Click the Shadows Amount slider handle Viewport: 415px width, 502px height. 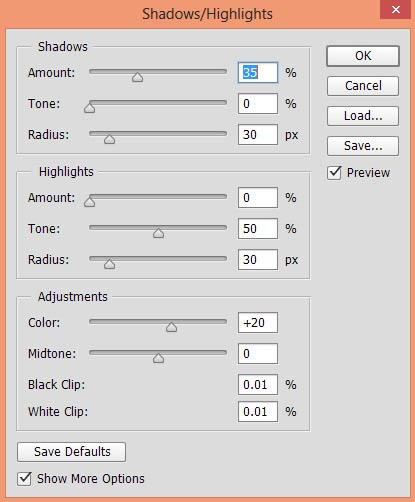137,77
